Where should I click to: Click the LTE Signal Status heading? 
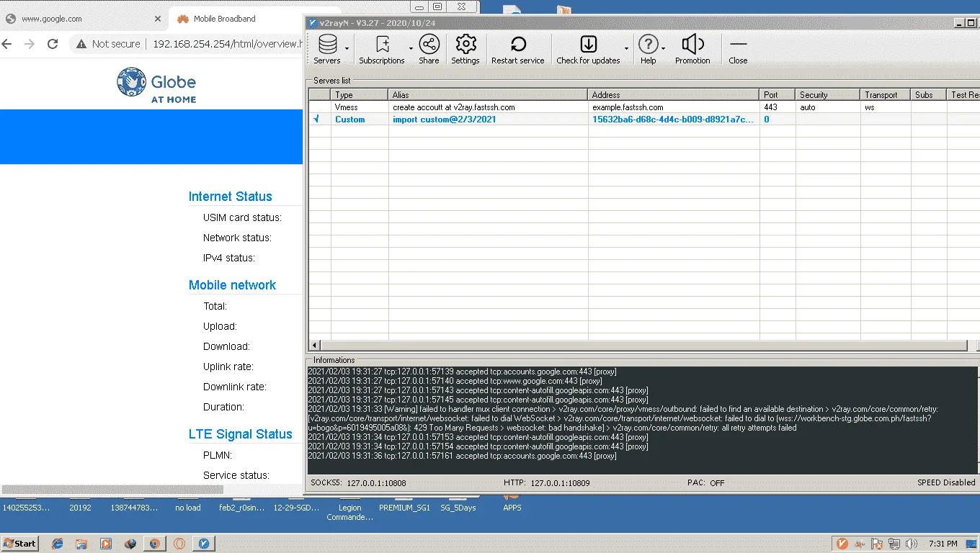(x=241, y=434)
